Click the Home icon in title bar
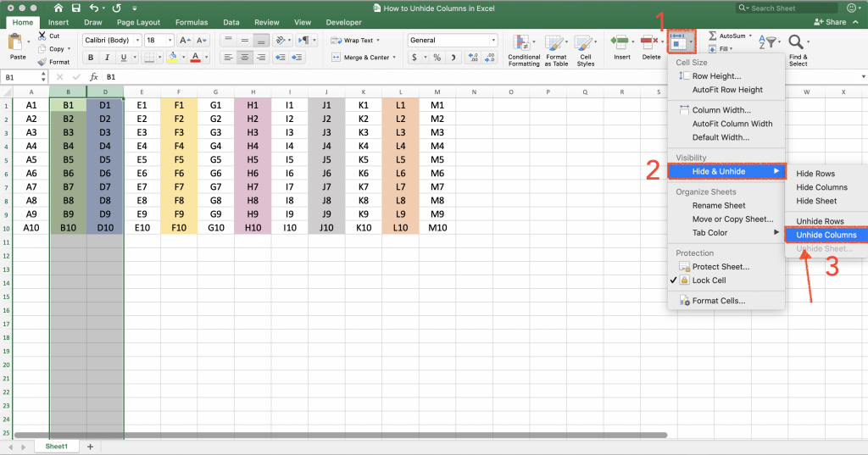Screen dimensions: 868x455 [58, 8]
